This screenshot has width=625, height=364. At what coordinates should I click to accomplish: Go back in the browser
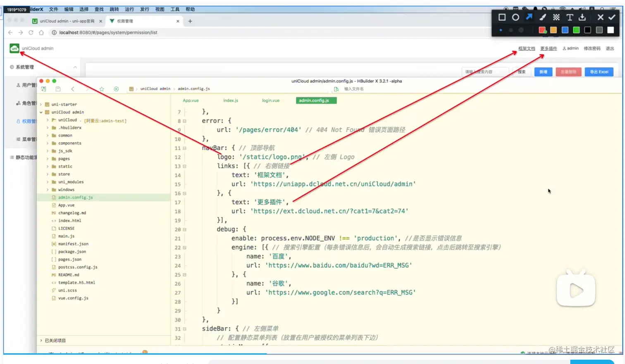(x=10, y=33)
